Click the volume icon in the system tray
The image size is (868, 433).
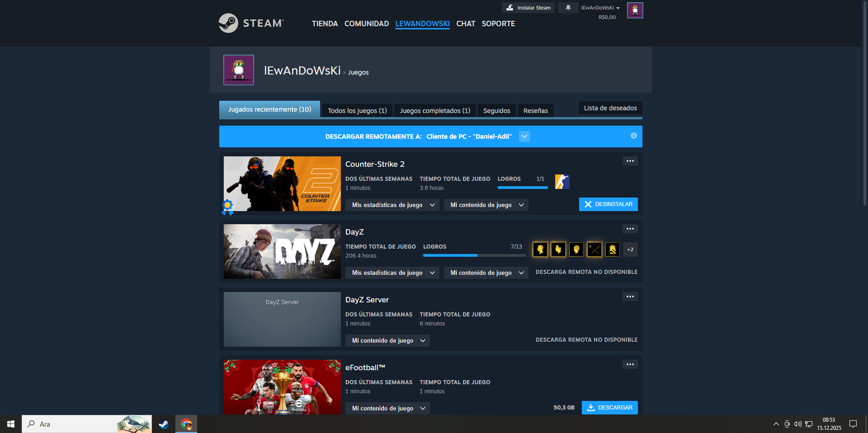[798, 424]
